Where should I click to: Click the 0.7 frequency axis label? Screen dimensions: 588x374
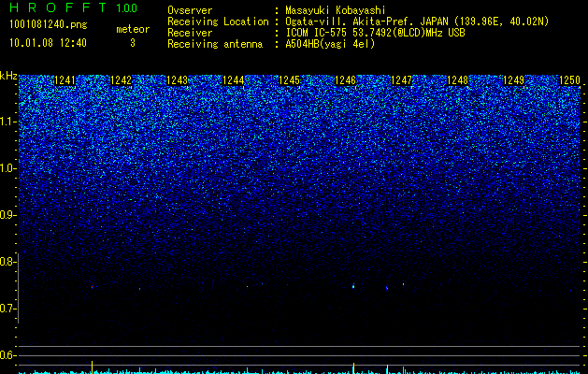click(7, 309)
